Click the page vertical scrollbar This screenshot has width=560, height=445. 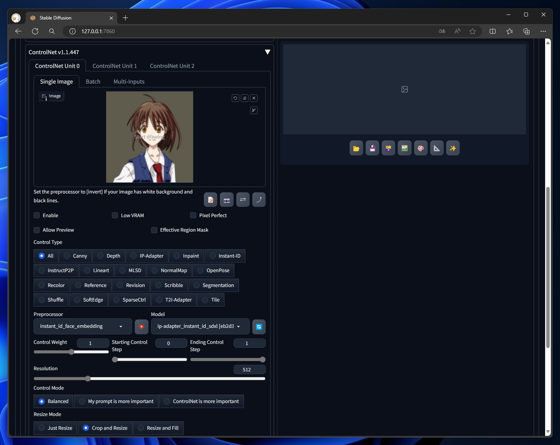coord(548,267)
